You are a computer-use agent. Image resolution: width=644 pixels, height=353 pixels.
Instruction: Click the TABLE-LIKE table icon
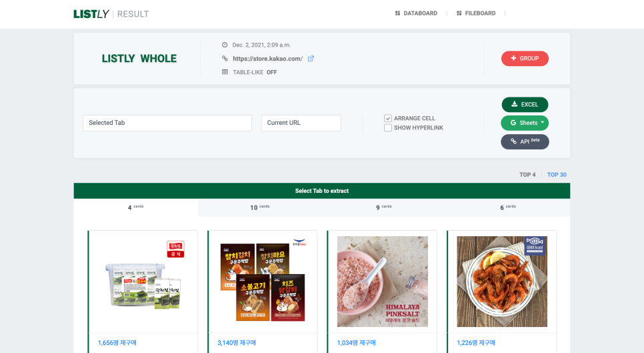(x=225, y=72)
